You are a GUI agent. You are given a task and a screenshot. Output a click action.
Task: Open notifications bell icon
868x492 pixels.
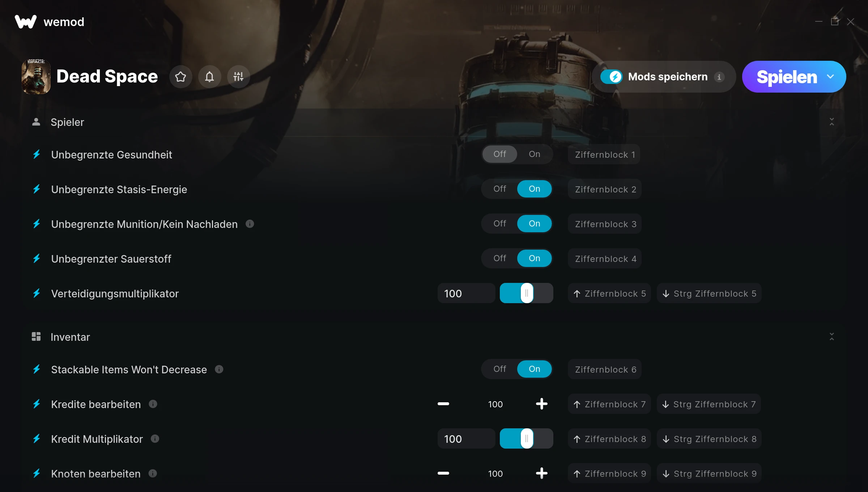[209, 77]
